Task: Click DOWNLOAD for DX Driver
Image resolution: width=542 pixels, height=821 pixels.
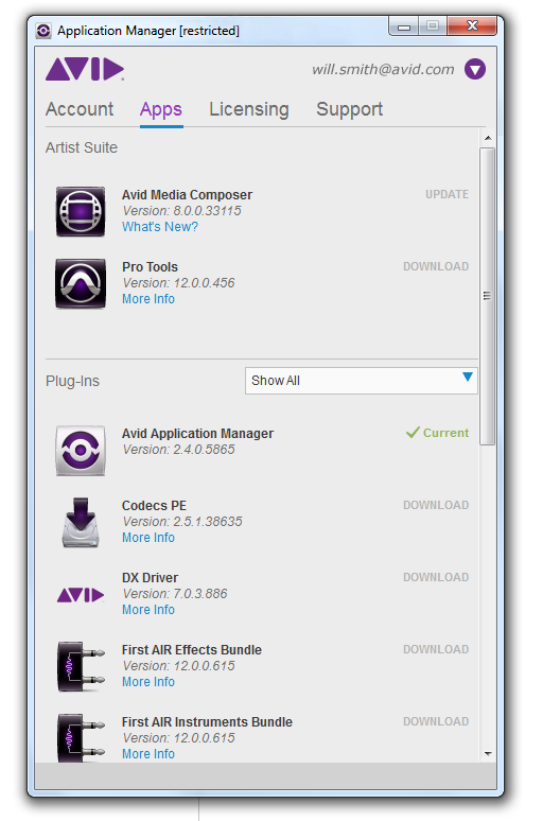Action: point(436,578)
